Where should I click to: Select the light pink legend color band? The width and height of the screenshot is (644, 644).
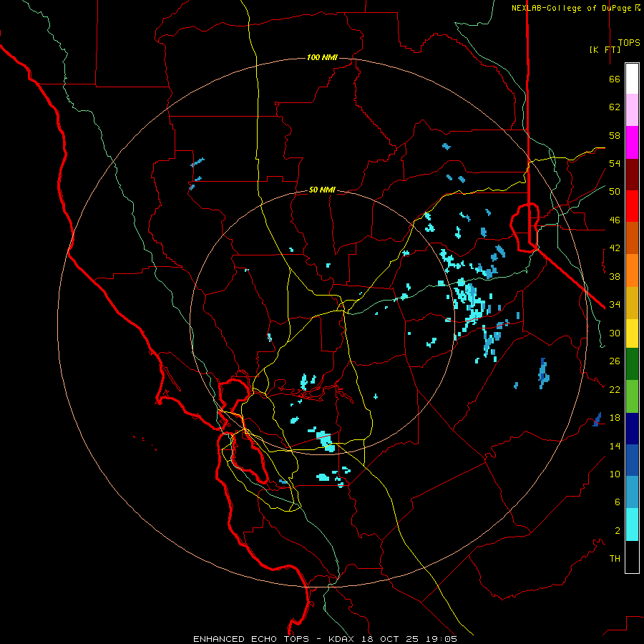(632, 110)
